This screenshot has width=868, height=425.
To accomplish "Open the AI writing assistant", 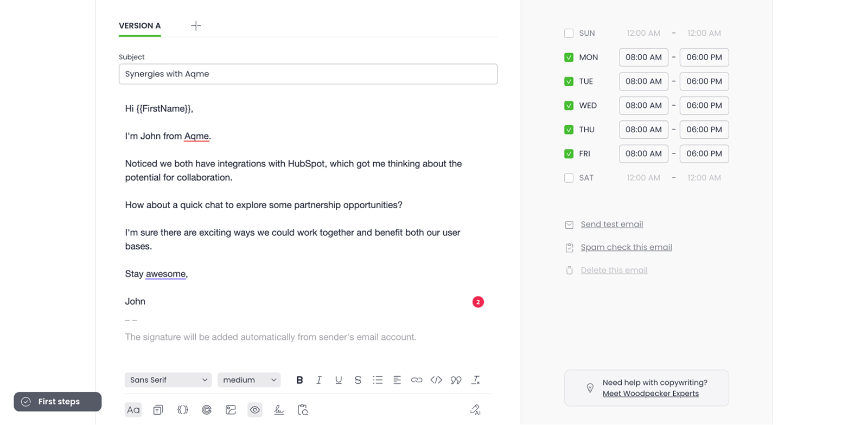I will pyautogui.click(x=475, y=410).
